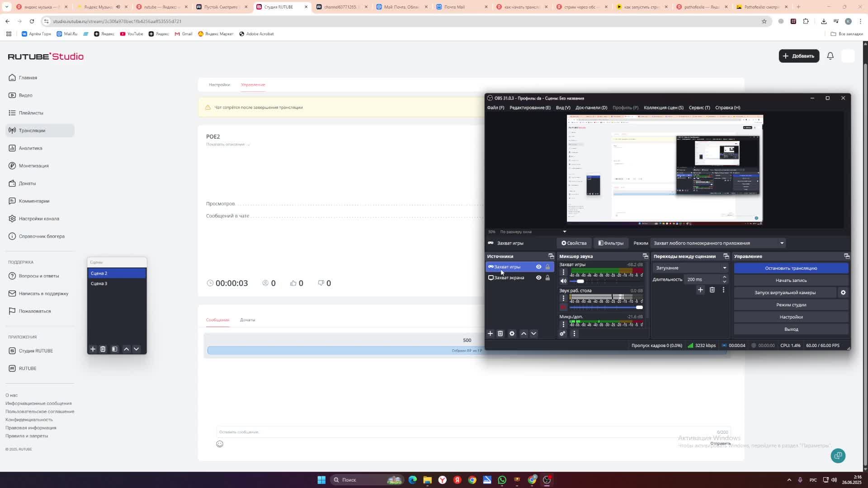The width and height of the screenshot is (868, 488).
Task: Click Добавить button in RUTUBE Studio
Action: (x=799, y=56)
